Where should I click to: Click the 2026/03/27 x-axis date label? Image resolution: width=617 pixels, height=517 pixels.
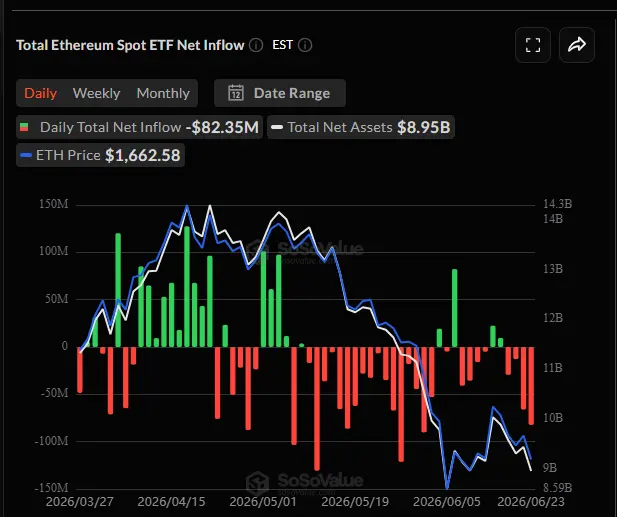tap(79, 502)
